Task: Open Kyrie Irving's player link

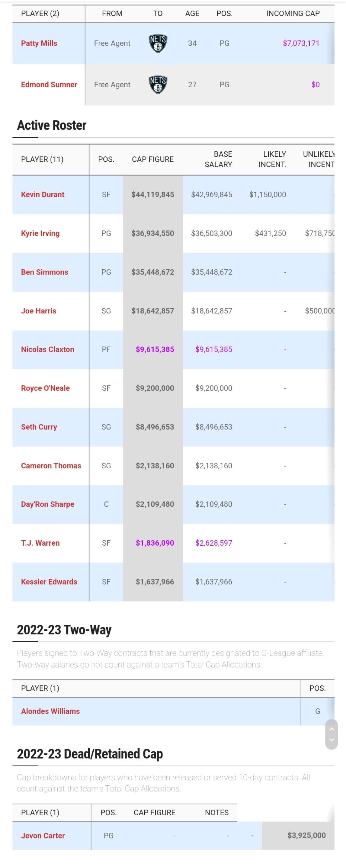Action: pos(40,233)
